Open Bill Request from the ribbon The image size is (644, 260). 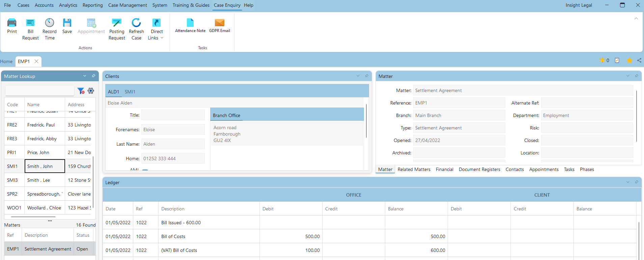30,29
